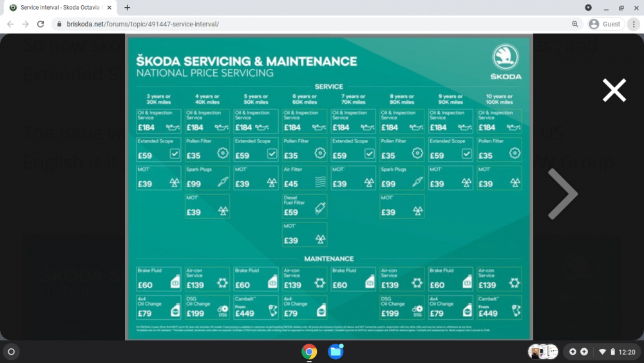Screen dimensions: 644x363
Task: Click the Diesel Fuel Filter £59 cell
Action: 305,206
